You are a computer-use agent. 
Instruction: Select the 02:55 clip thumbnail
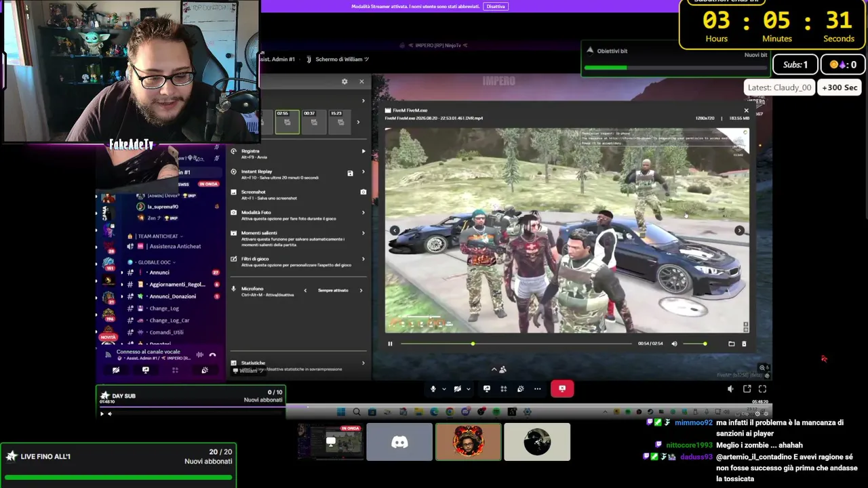point(287,121)
